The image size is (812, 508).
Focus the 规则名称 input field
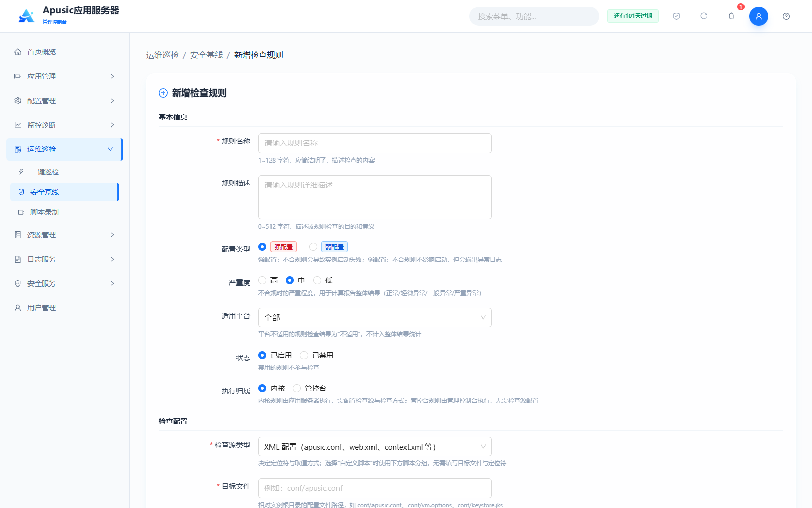[375, 143]
